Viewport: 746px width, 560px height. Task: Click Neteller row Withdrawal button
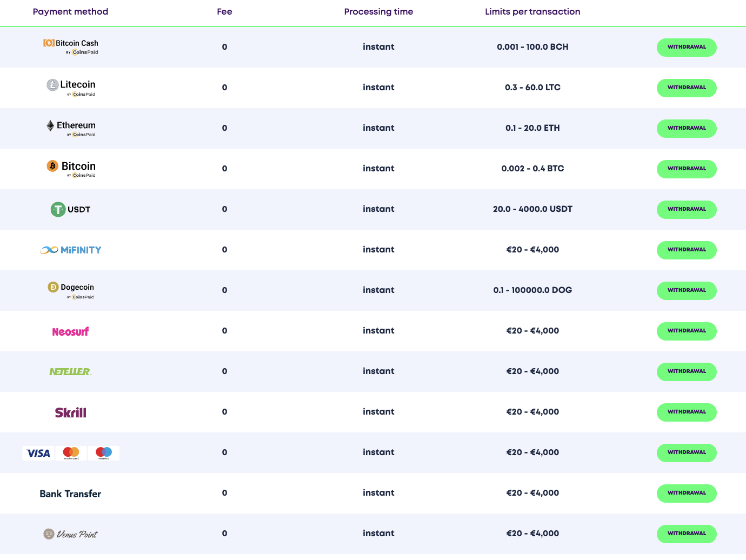[687, 371]
